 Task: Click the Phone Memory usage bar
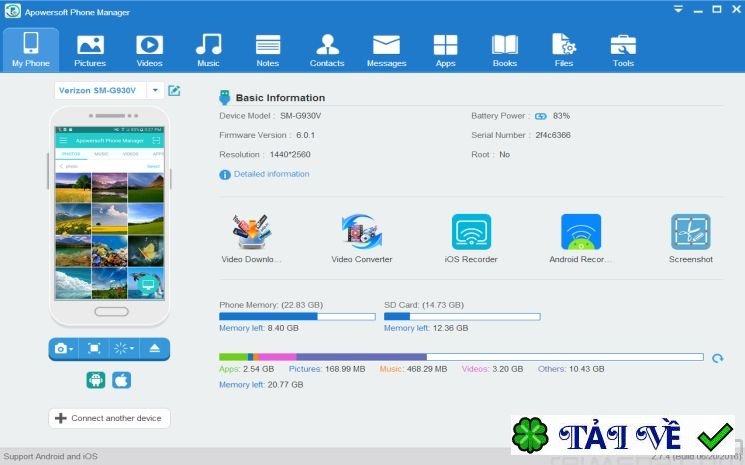click(x=297, y=316)
